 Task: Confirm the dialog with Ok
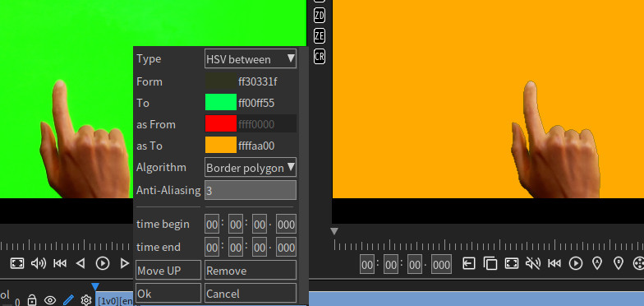coord(168,293)
